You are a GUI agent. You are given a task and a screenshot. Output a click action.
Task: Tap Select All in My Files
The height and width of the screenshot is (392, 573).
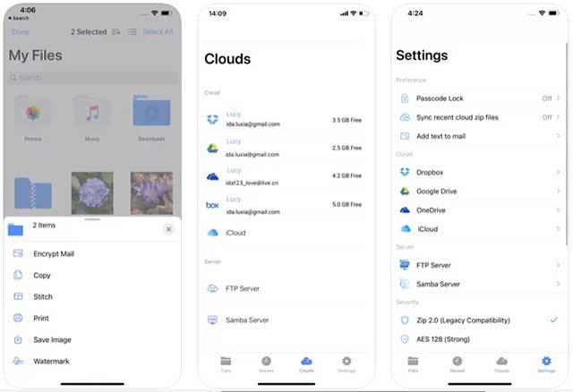[x=158, y=32]
